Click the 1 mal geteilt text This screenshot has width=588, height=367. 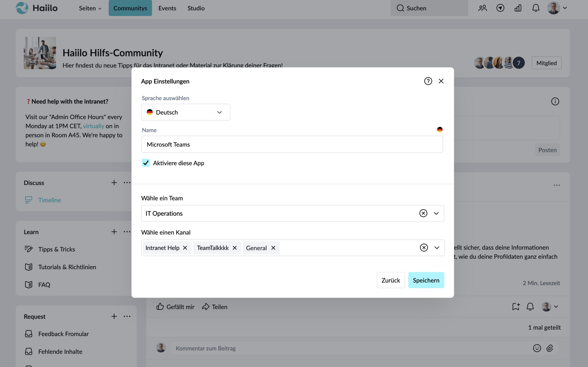tap(544, 328)
